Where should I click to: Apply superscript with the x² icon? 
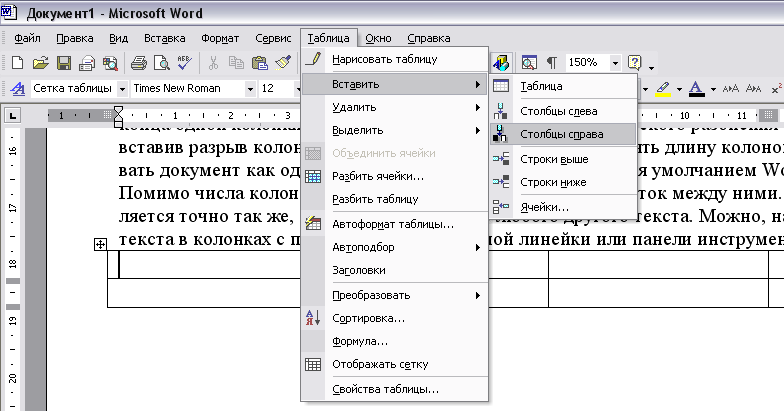(x=776, y=88)
